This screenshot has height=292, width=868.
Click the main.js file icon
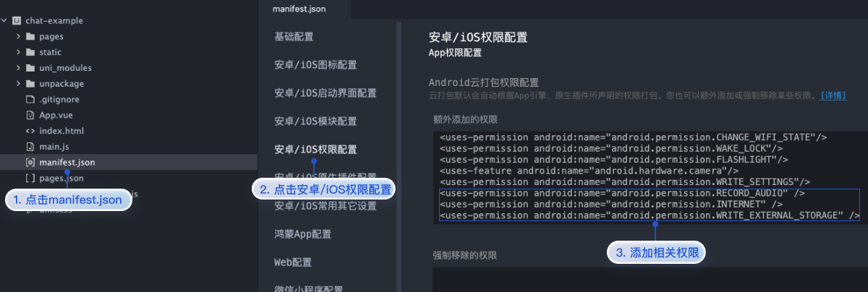click(x=30, y=147)
